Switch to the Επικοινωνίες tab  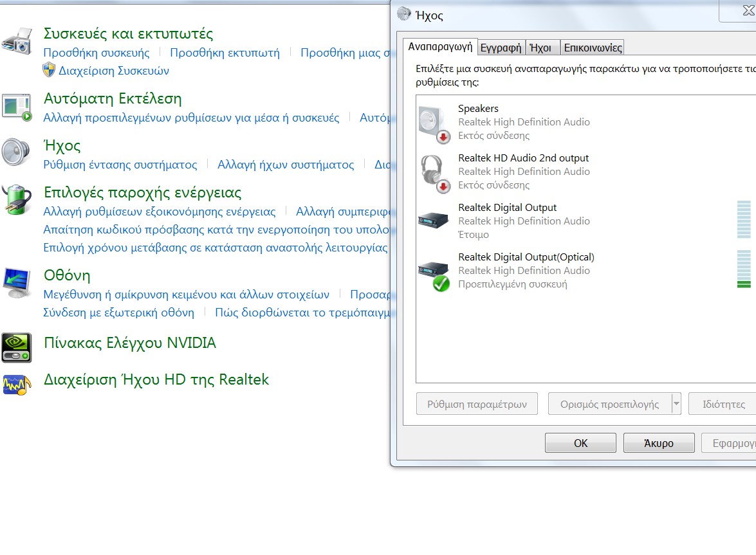593,48
